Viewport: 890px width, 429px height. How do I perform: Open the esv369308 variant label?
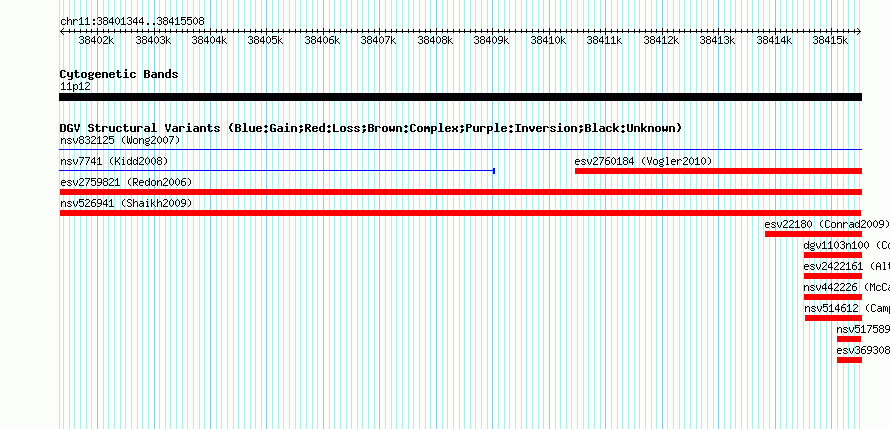point(863,350)
